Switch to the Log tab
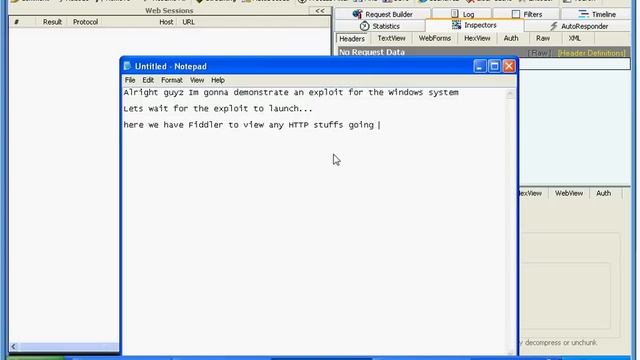Screen dimensions: 640x360 [x=462, y=14]
